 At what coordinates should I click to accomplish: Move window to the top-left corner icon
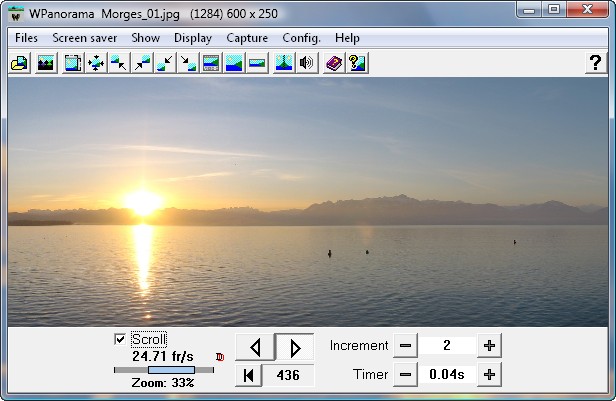(119, 63)
